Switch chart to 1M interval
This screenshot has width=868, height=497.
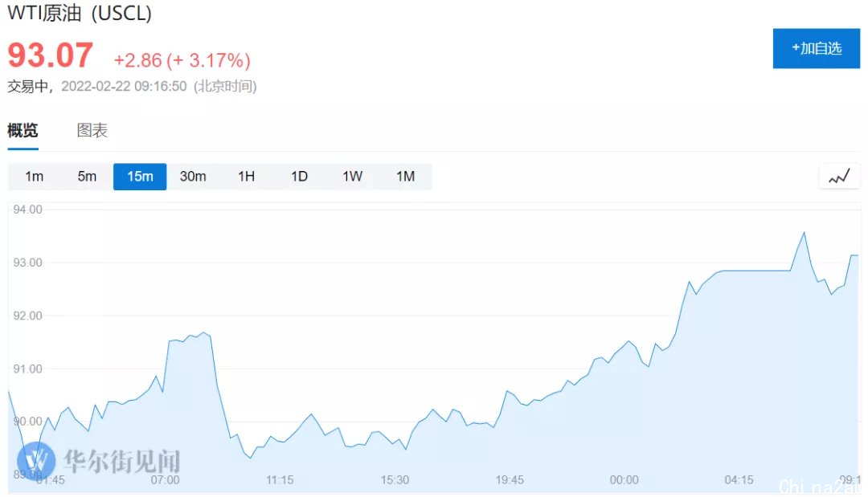(x=406, y=177)
